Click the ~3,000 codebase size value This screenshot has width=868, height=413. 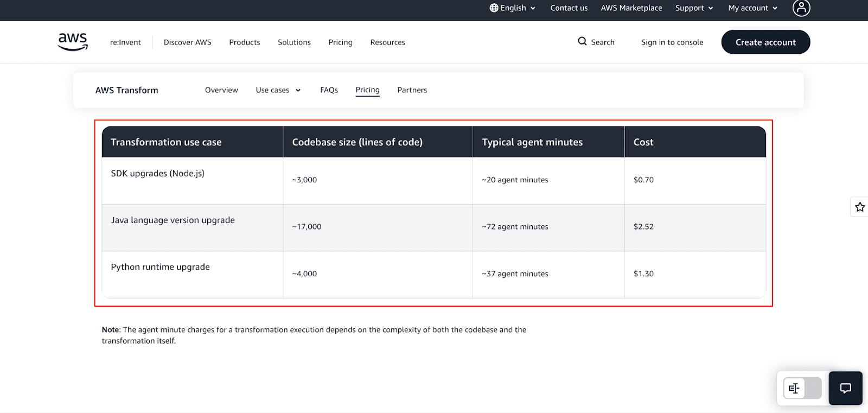point(304,180)
